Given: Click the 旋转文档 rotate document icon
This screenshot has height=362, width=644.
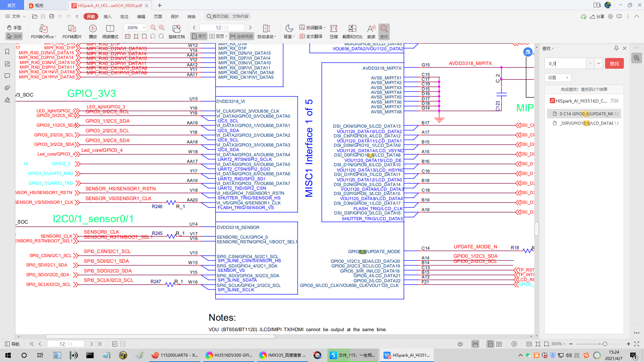Looking at the screenshot, I should tap(176, 28).
